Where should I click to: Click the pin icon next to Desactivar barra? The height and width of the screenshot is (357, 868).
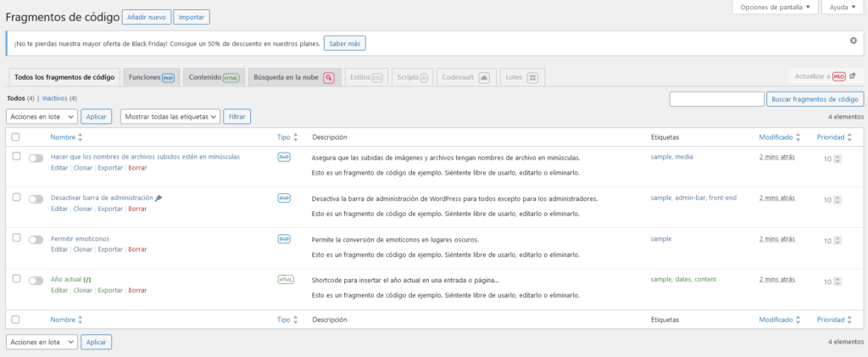tap(159, 198)
